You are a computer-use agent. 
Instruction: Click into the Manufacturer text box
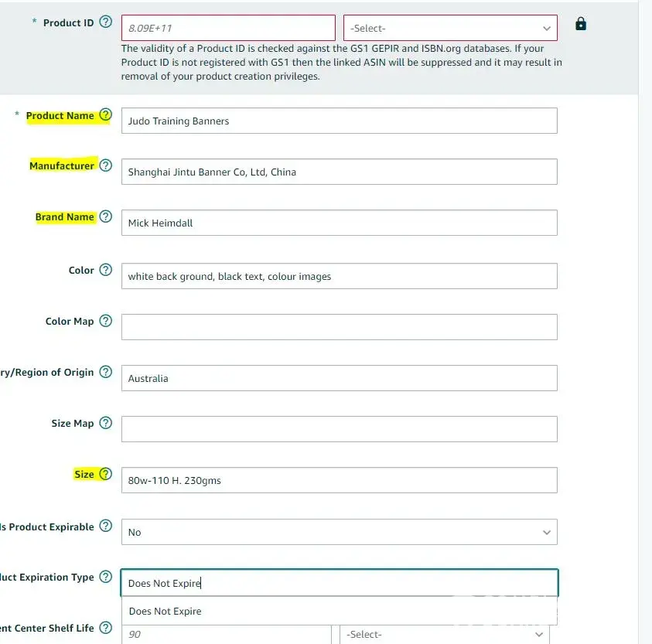click(x=339, y=172)
